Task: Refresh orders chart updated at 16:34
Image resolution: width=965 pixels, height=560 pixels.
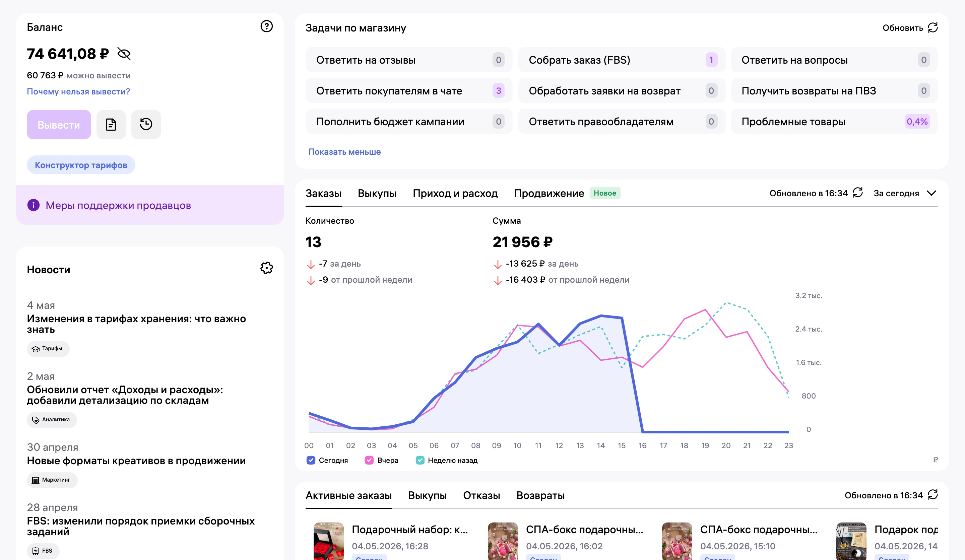Action: point(858,193)
